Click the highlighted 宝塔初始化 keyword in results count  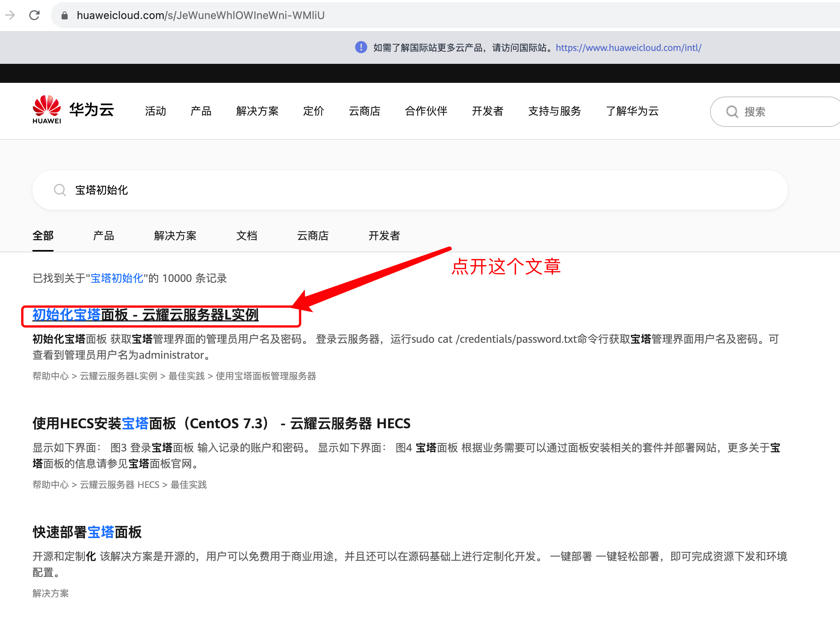pyautogui.click(x=117, y=278)
